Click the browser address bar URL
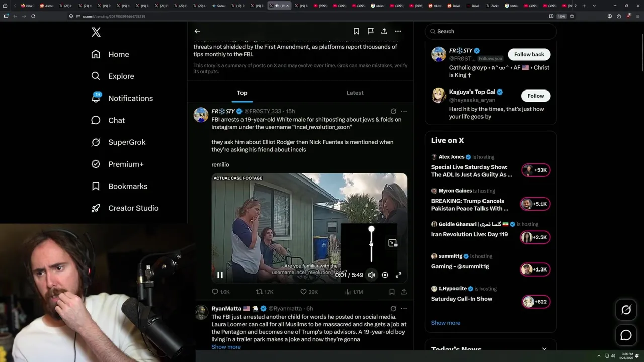The image size is (644, 362). click(114, 16)
